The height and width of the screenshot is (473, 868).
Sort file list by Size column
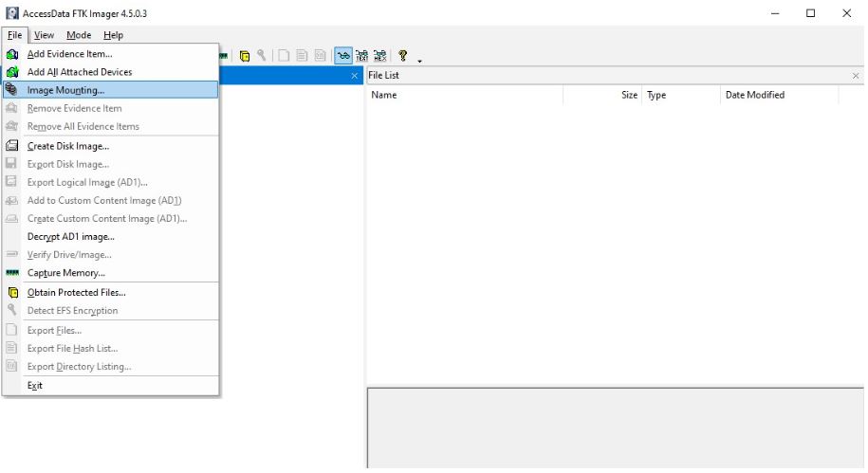[x=602, y=95]
